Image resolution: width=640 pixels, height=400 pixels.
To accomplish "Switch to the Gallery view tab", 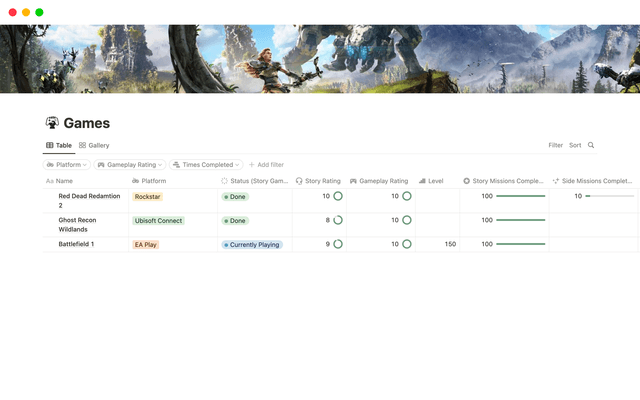I will [x=94, y=145].
